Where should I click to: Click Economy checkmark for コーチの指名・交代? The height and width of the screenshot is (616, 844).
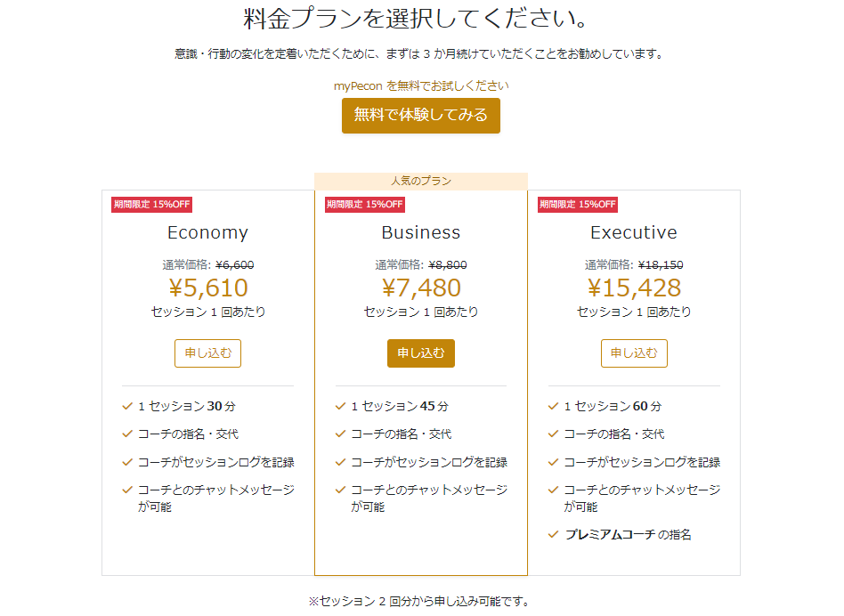[127, 434]
